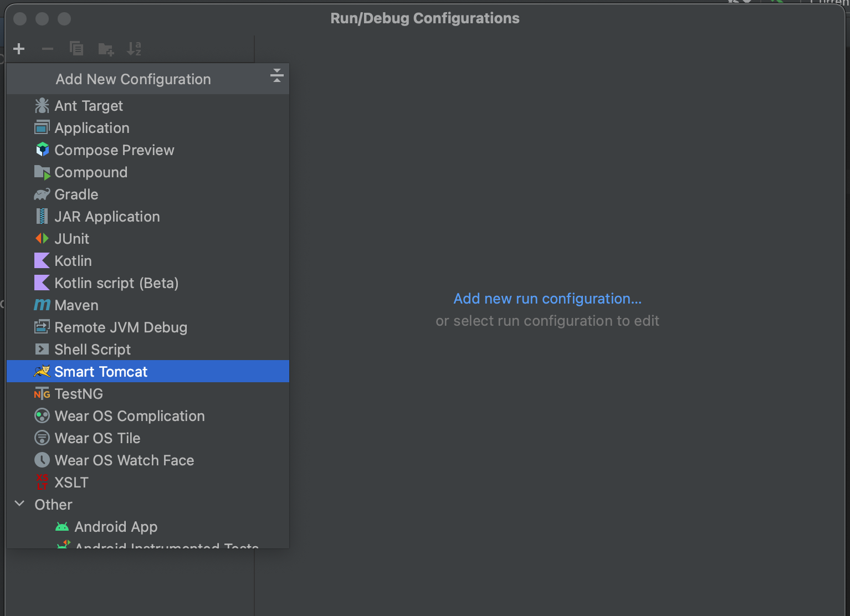Choose the JAR Application label
850x616 pixels.
(107, 217)
